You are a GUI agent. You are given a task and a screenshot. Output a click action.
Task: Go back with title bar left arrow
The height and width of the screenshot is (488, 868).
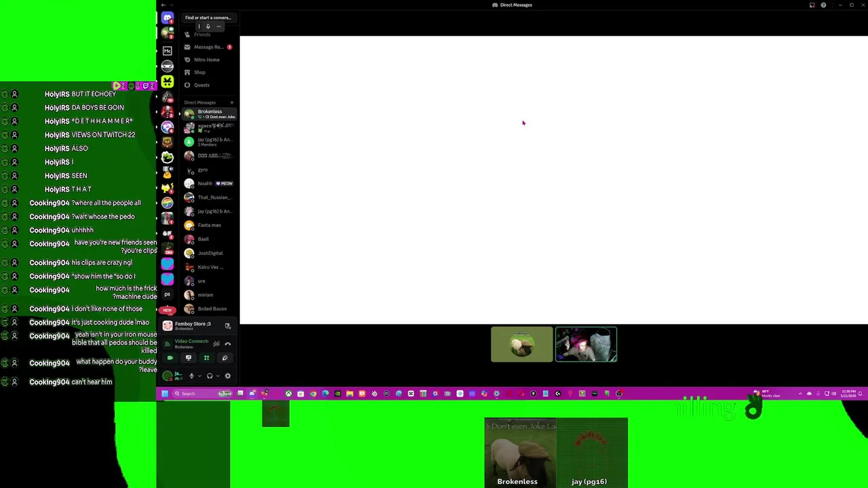163,5
